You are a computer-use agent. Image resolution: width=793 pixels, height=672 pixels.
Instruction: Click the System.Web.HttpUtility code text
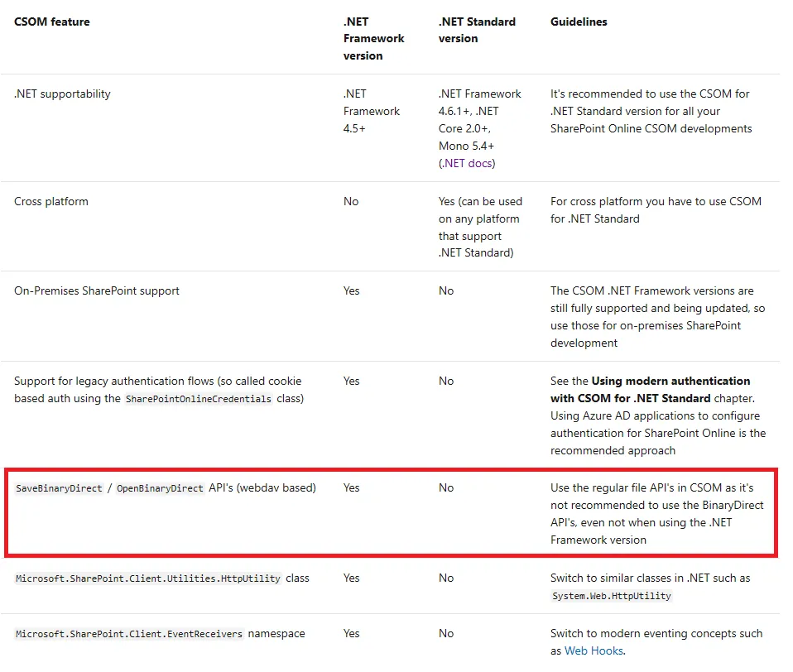click(611, 596)
